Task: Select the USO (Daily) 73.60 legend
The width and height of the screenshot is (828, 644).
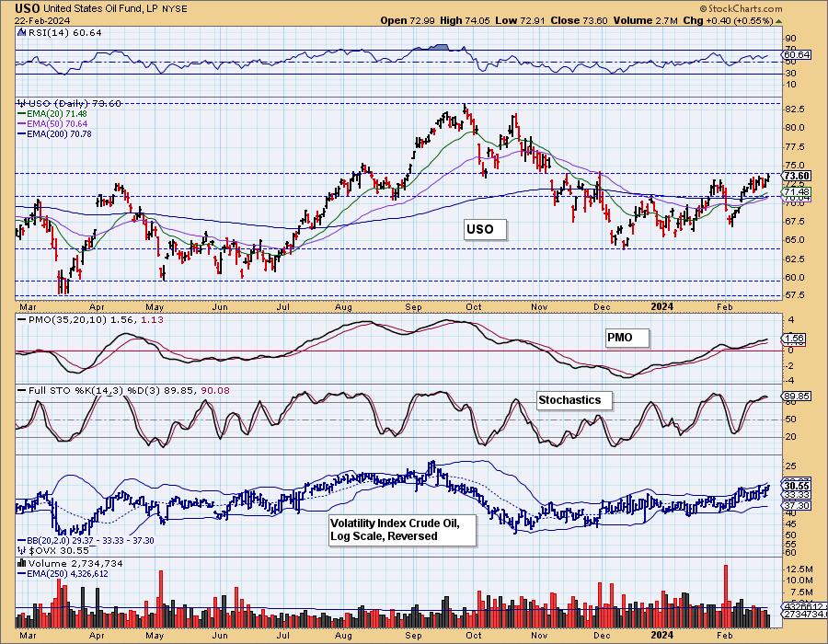Action: click(x=75, y=103)
